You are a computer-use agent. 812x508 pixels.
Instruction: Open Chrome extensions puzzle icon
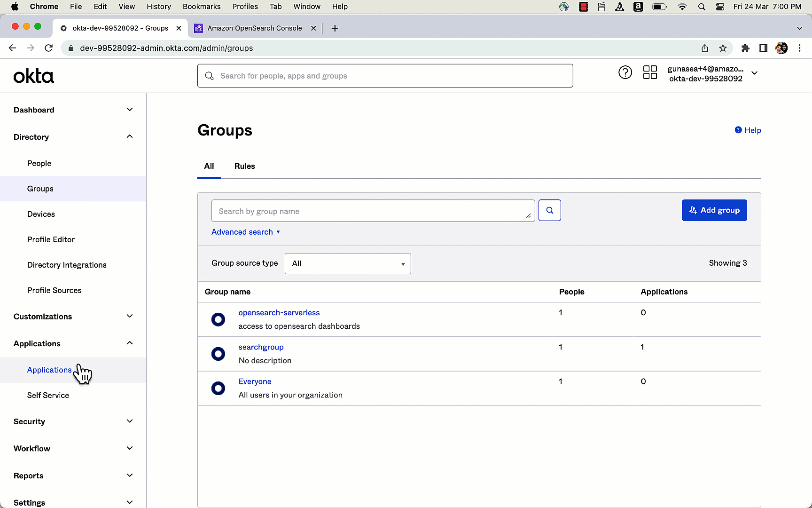tap(745, 48)
